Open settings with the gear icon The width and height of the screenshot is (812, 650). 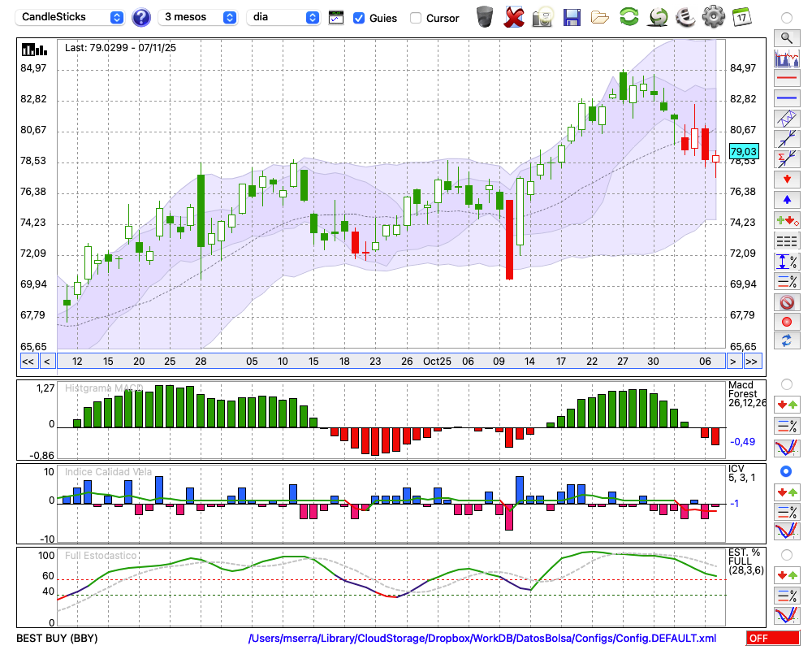pyautogui.click(x=714, y=17)
